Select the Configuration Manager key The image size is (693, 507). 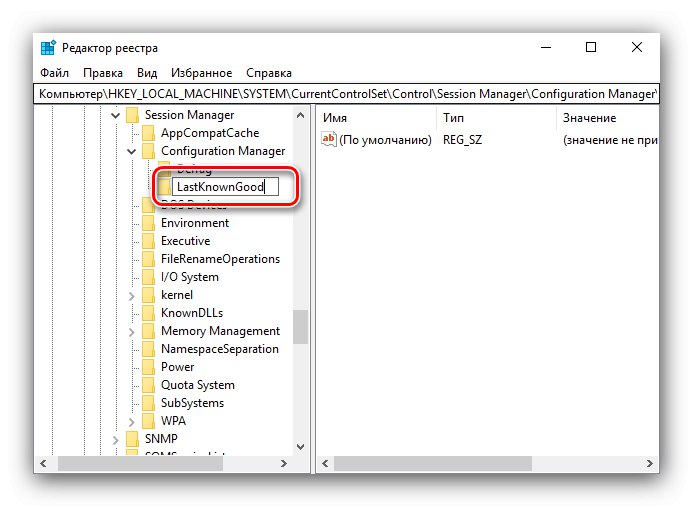[x=223, y=152]
